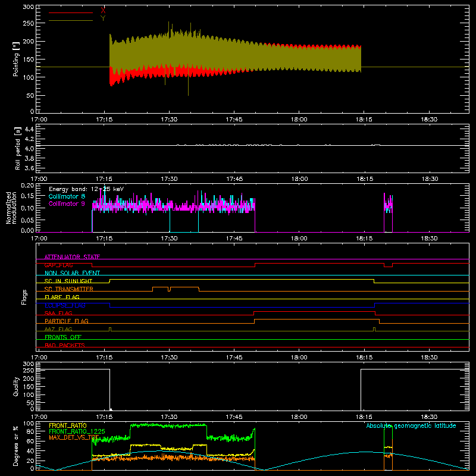476x476 pixels.
Task: Click the red X legend line
Action: (x=71, y=12)
